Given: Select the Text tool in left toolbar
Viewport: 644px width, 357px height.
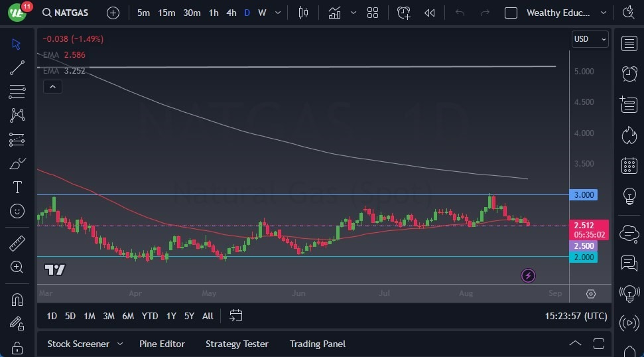Looking at the screenshot, I should [x=17, y=187].
